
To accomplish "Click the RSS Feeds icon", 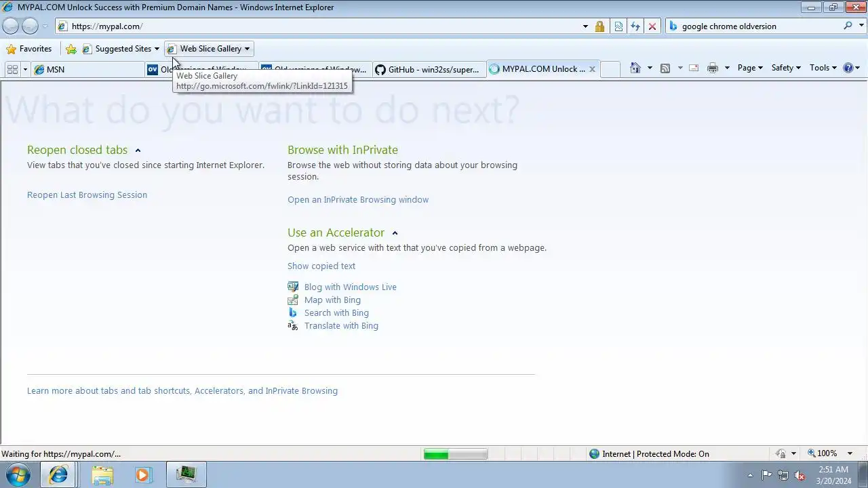I will (x=665, y=68).
